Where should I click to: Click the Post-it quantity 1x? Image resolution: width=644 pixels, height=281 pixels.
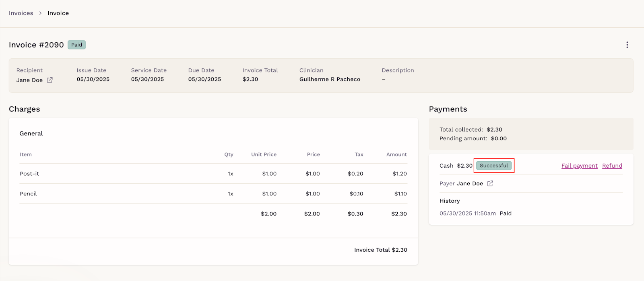point(231,174)
